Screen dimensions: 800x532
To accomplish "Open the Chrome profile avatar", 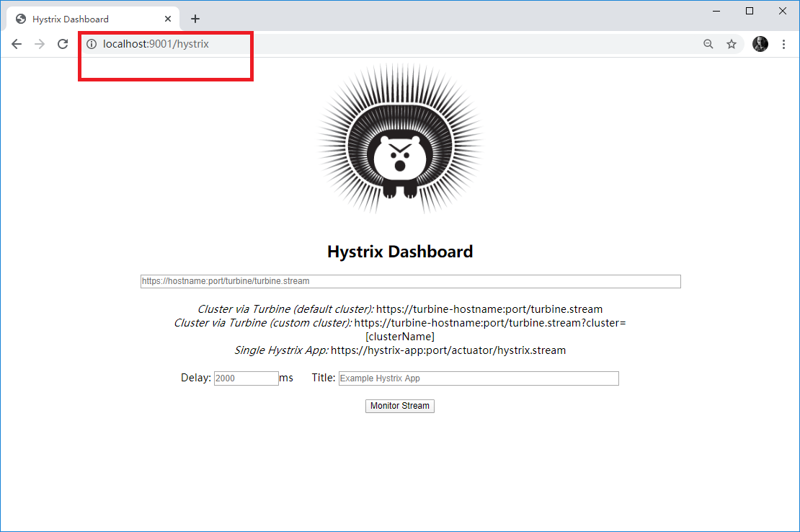I will click(x=760, y=45).
